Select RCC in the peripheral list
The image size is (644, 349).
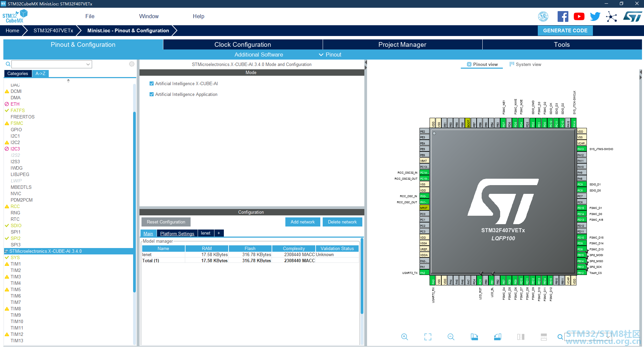pyautogui.click(x=15, y=206)
